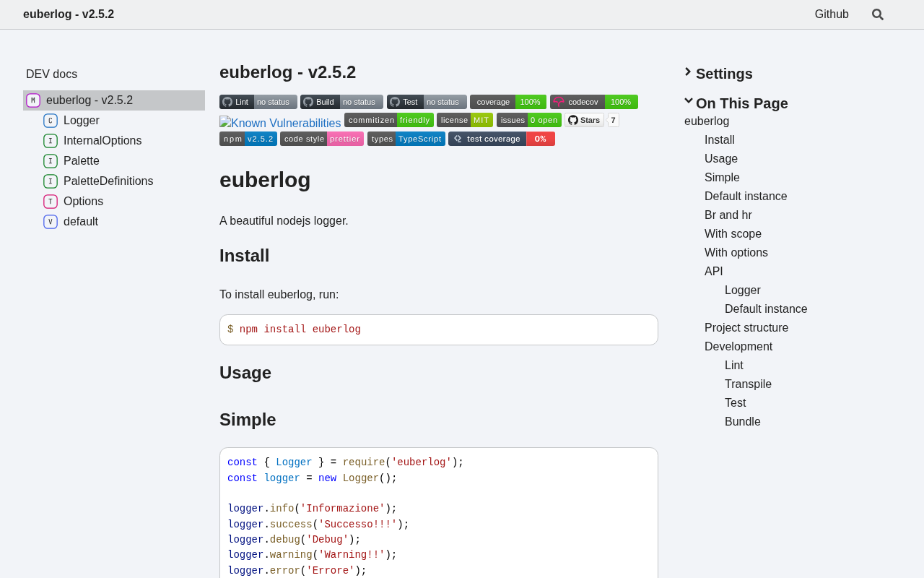Viewport: 924px width, 578px height.
Task: Select PaletteDefinitions in the sidebar
Action: tap(108, 181)
